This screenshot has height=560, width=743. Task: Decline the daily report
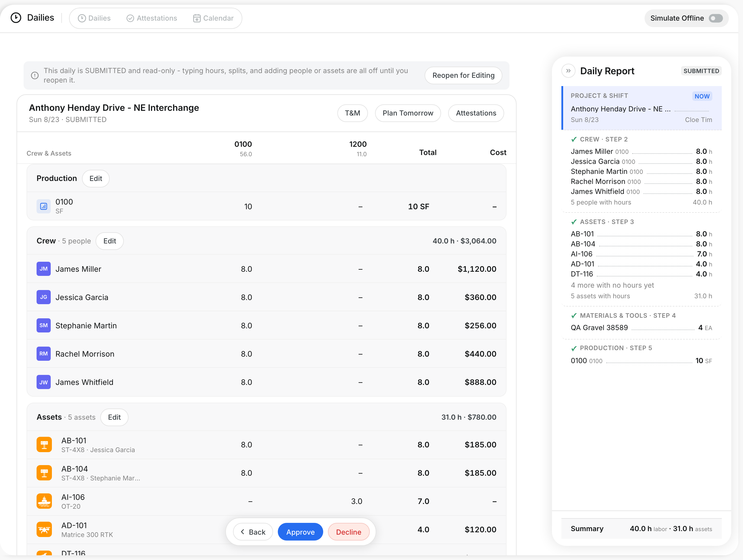(349, 532)
